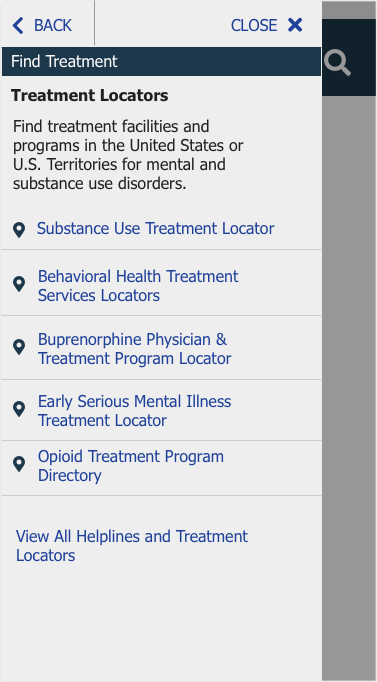This screenshot has width=377, height=682.
Task: Open Behavioral Health Treatment Services Locators
Action: 138,286
